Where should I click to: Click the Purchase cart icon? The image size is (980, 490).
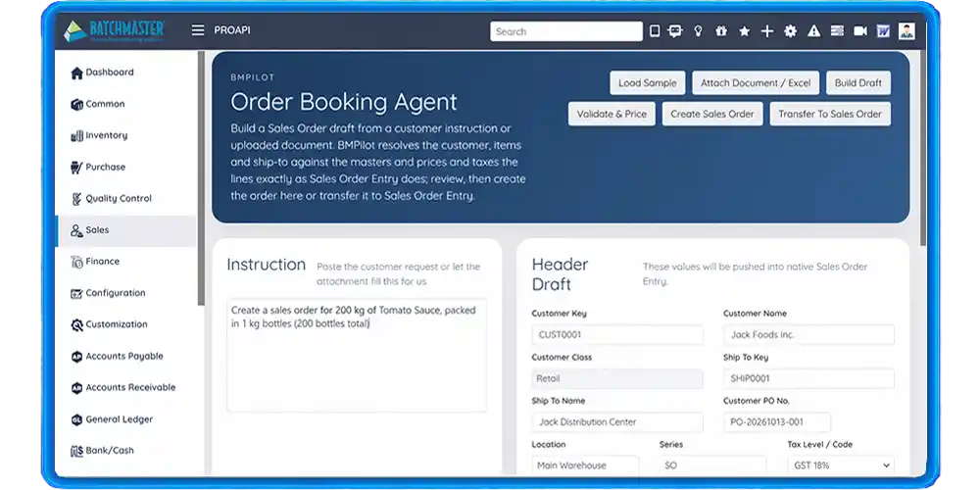(x=76, y=168)
